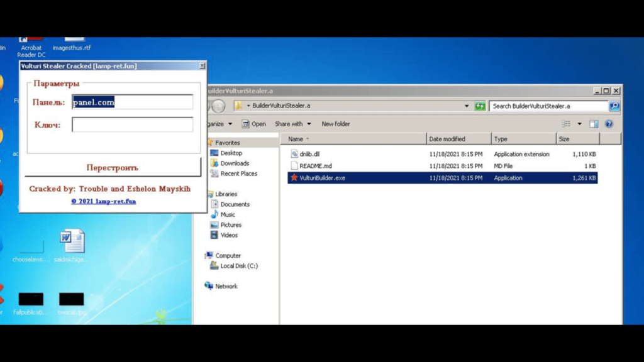Select Documents in the navigation pane
This screenshot has height=362, width=644.
235,204
